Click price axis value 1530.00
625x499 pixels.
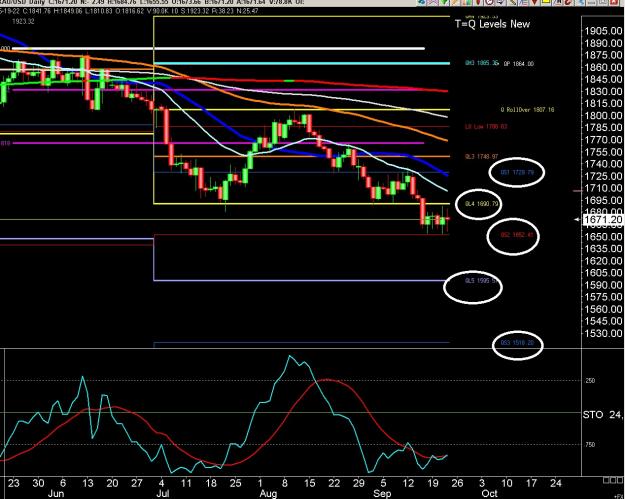point(603,333)
